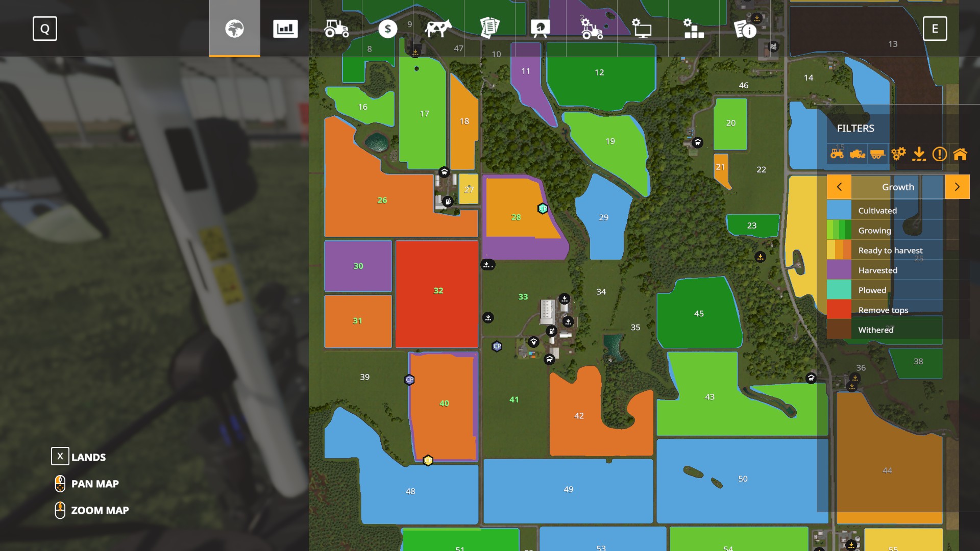Select field 32 on the map
The image size is (980, 551).
coord(437,291)
